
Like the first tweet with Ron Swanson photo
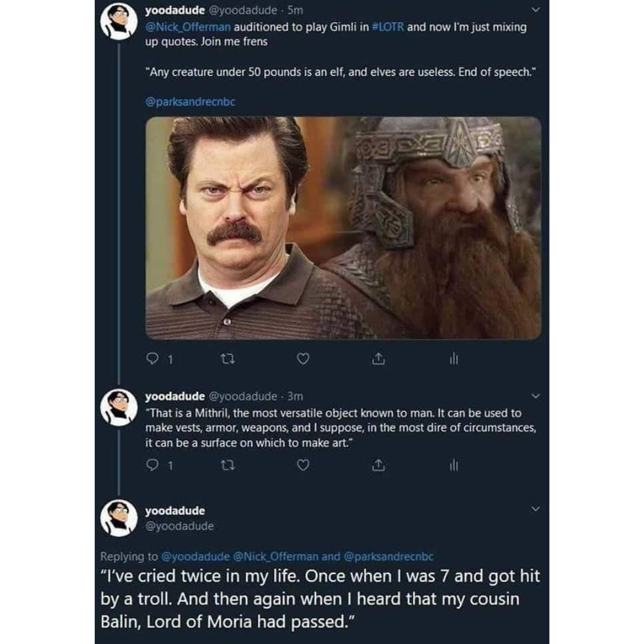tap(303, 358)
